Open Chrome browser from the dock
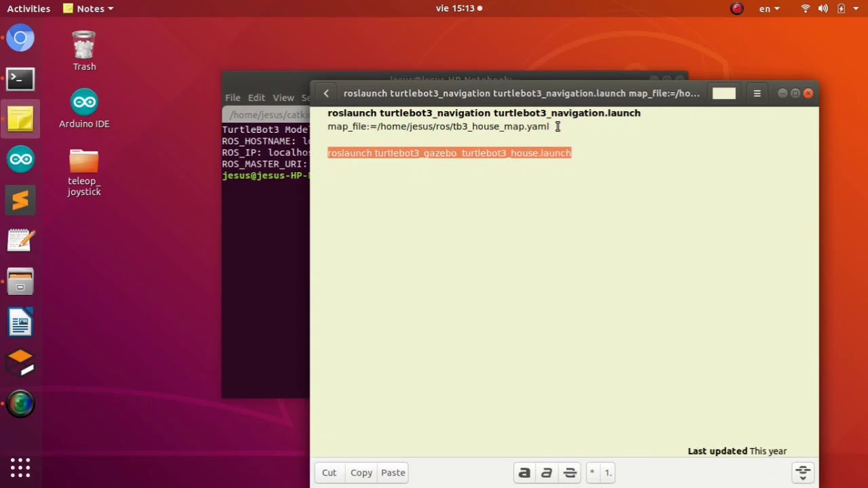The height and width of the screenshot is (488, 868). pos(20,38)
